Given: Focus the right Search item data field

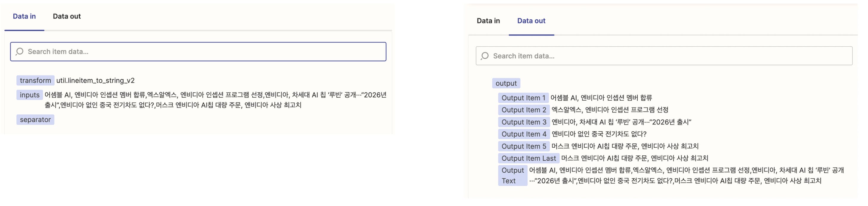Looking at the screenshot, I should coord(664,56).
